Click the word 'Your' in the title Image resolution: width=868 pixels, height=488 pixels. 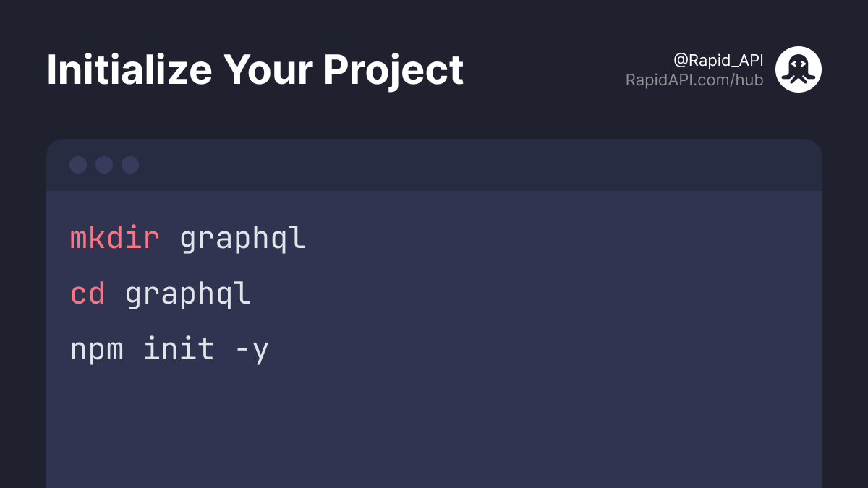pos(268,69)
